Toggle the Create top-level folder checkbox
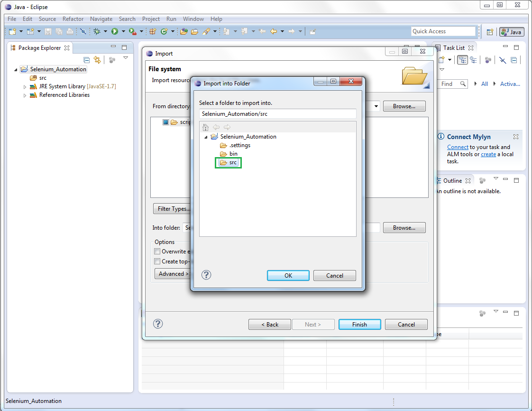Viewport: 532px width, 411px height. coord(157,261)
